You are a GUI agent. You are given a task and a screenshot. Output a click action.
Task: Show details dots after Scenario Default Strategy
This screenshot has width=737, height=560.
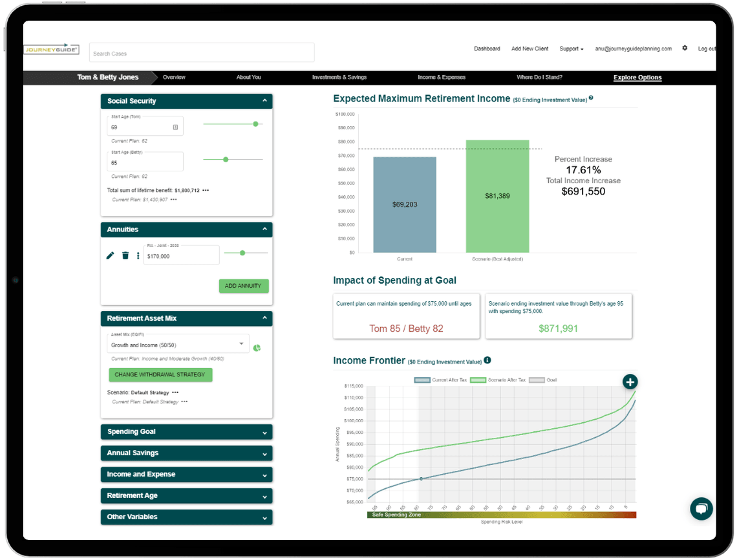click(x=175, y=393)
